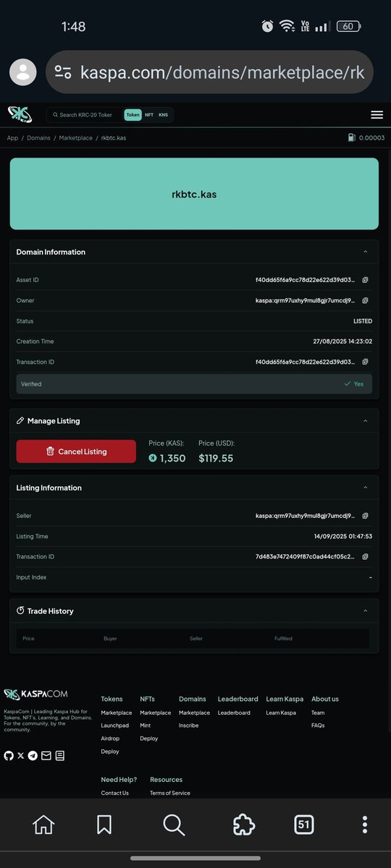
Task: Tap the browser bookmark icon
Action: [x=104, y=824]
